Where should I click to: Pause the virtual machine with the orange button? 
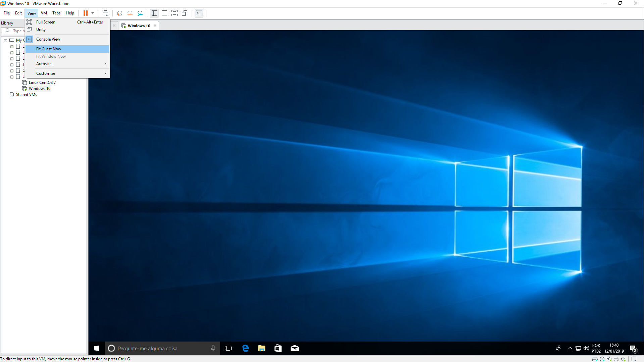click(86, 13)
